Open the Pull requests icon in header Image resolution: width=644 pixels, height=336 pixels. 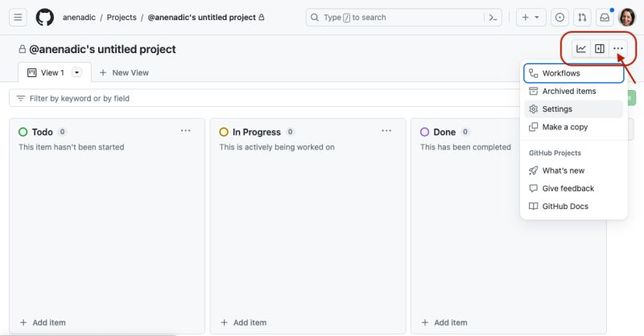pyautogui.click(x=582, y=18)
